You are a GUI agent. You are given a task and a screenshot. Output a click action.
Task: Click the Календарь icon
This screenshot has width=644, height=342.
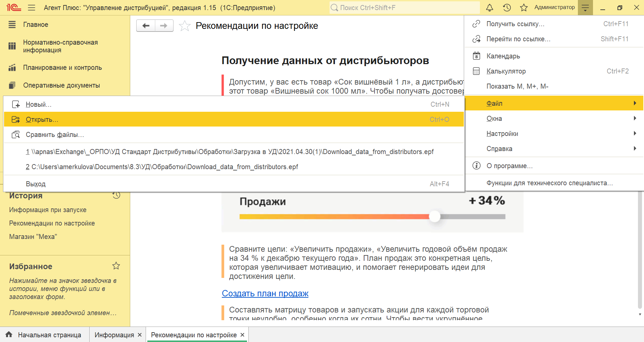[476, 56]
